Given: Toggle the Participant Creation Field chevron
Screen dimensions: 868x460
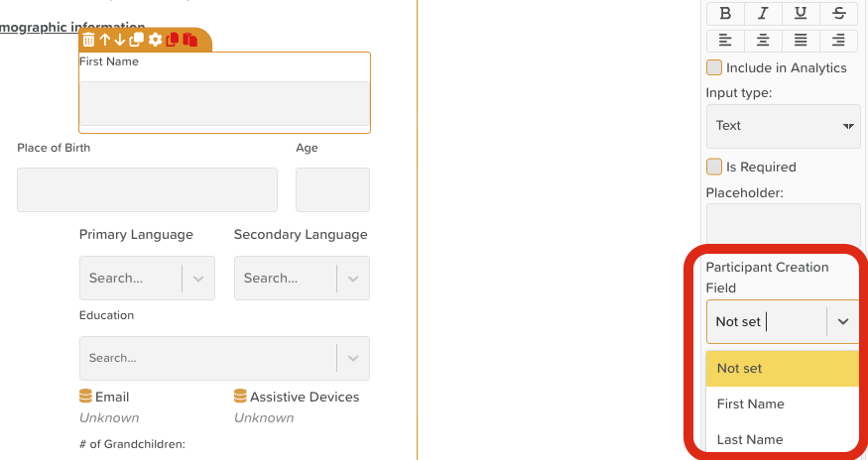Looking at the screenshot, I should pyautogui.click(x=843, y=321).
